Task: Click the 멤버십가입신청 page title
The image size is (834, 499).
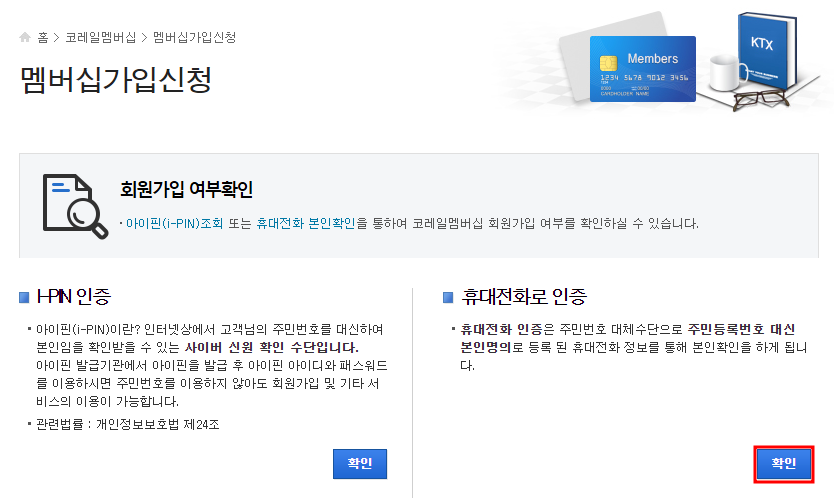Action: pyautogui.click(x=116, y=80)
